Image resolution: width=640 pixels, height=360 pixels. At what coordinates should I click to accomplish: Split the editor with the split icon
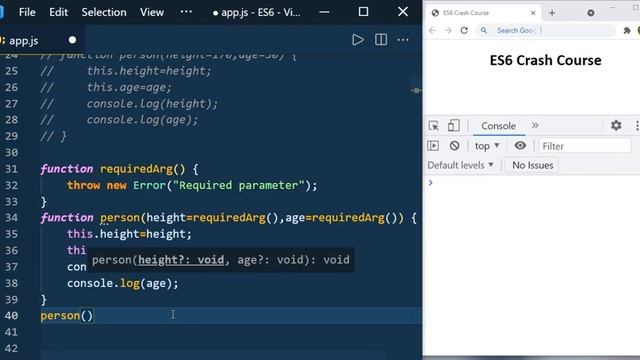click(x=381, y=40)
